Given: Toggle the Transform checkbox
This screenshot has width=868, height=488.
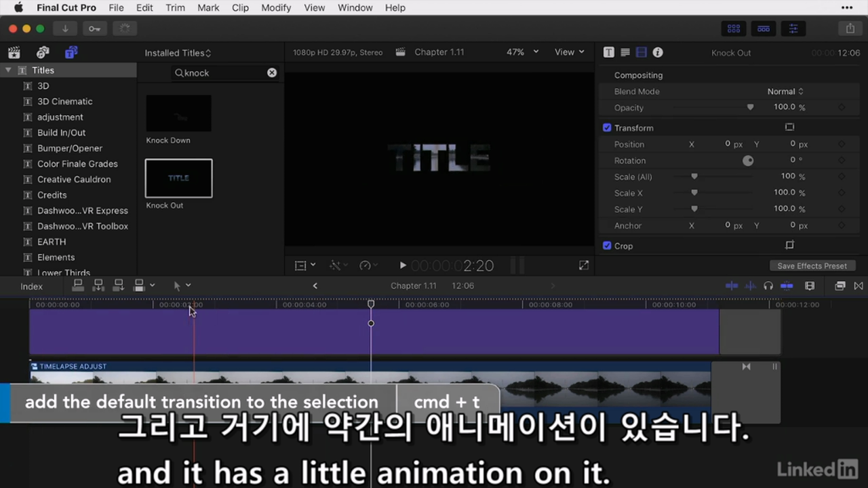Looking at the screenshot, I should click(607, 127).
